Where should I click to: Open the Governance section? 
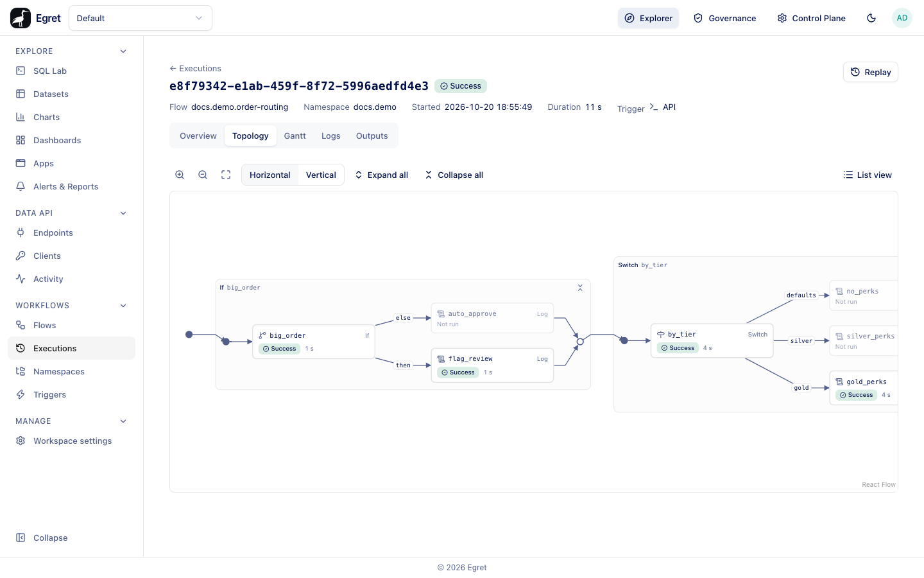[x=725, y=18]
